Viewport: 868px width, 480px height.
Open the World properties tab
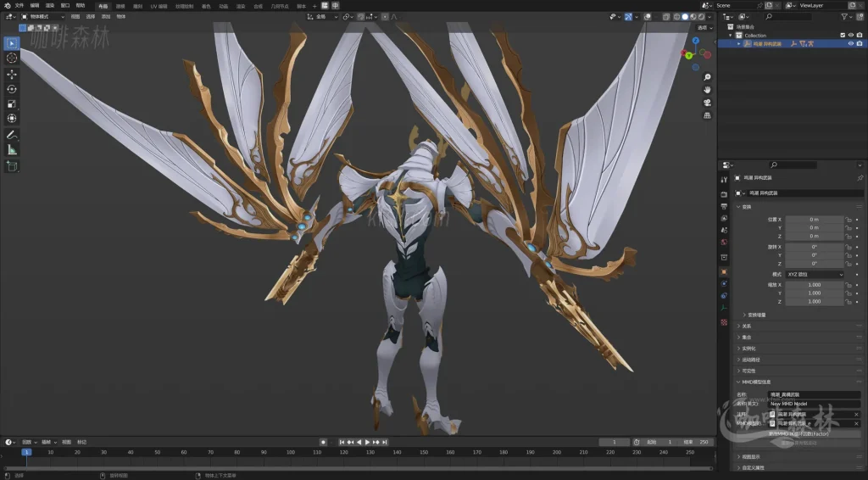pyautogui.click(x=724, y=243)
